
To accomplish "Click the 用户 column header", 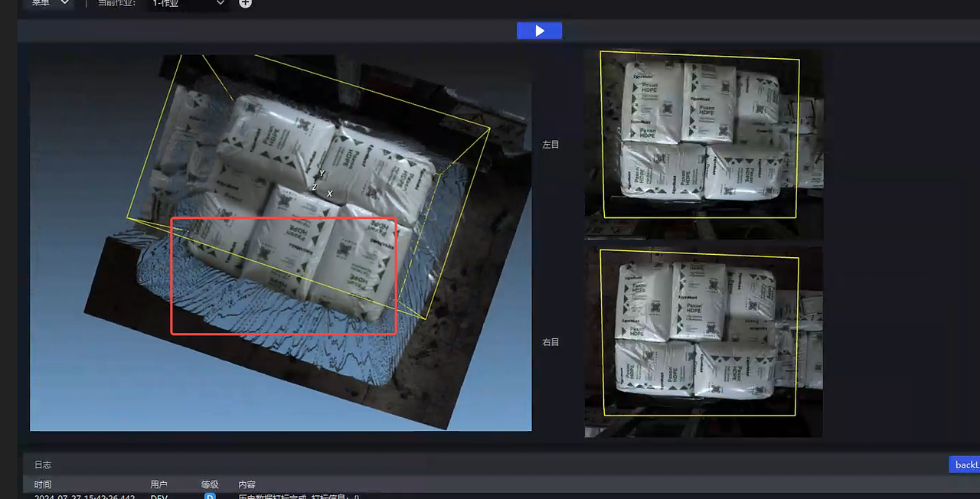I will (159, 484).
